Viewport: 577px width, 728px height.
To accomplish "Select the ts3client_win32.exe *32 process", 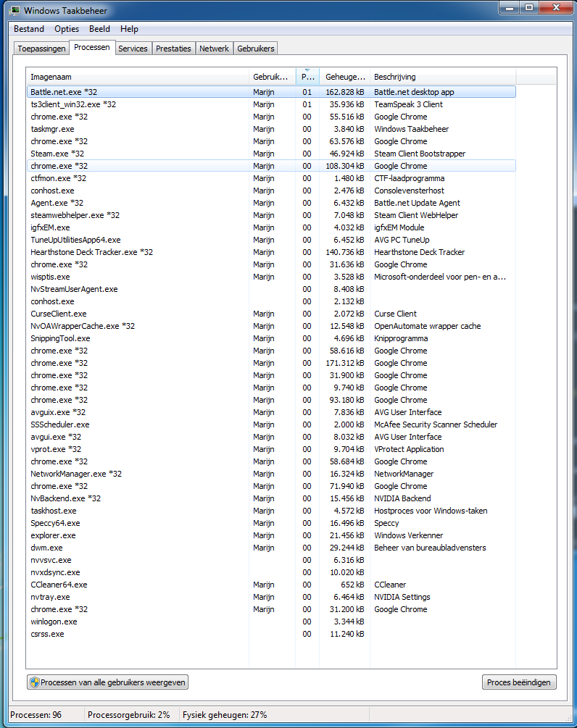I will point(271,104).
